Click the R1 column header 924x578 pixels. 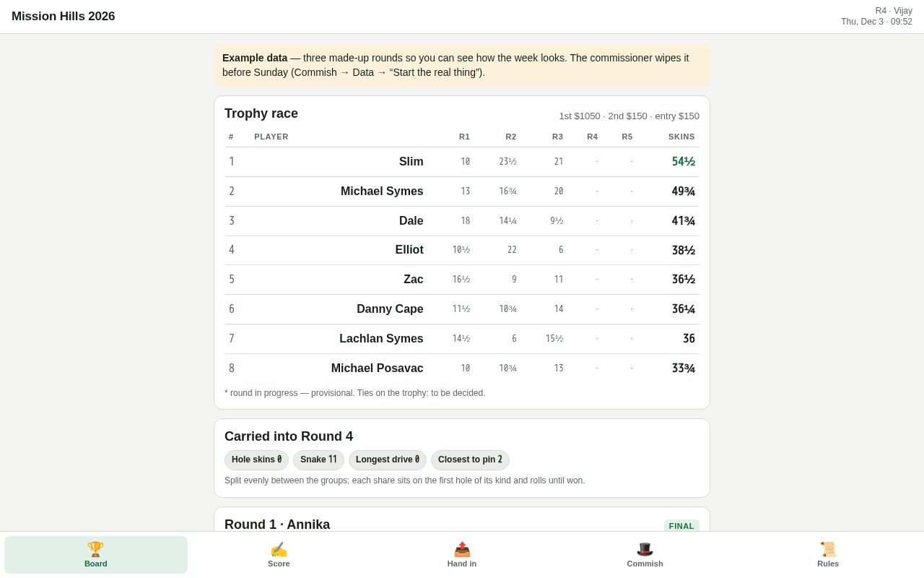(464, 137)
